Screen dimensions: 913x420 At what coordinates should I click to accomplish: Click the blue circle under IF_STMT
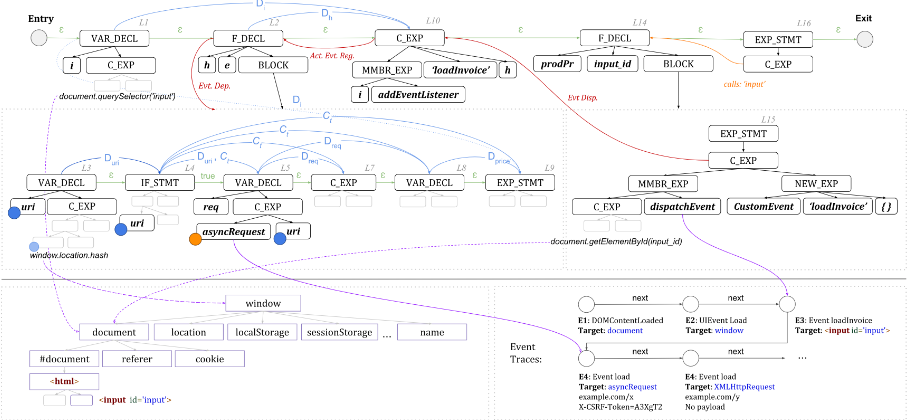121,229
